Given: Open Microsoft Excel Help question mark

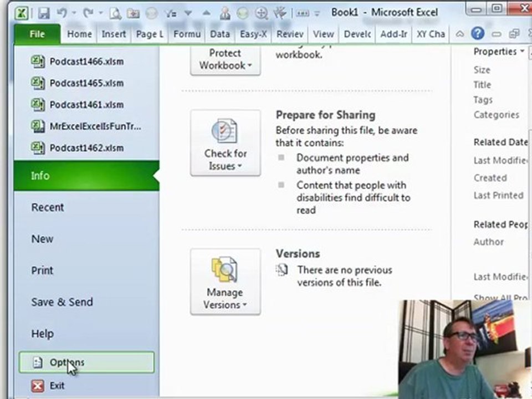Looking at the screenshot, I should [x=477, y=34].
